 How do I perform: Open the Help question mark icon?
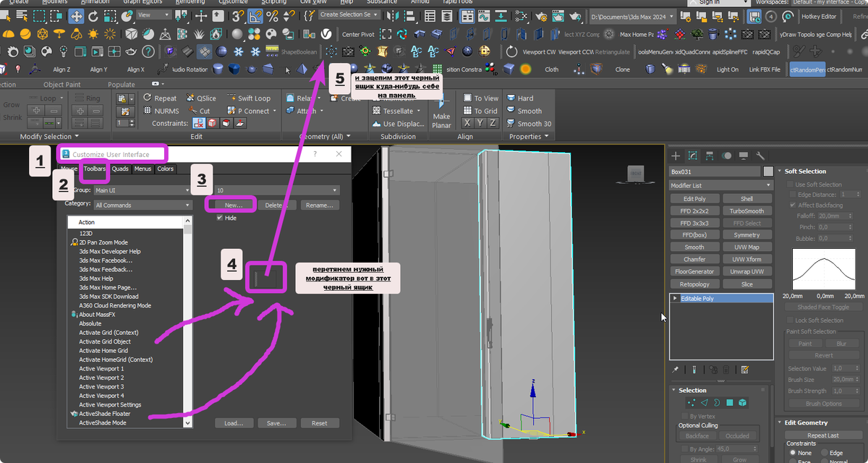pos(148,51)
